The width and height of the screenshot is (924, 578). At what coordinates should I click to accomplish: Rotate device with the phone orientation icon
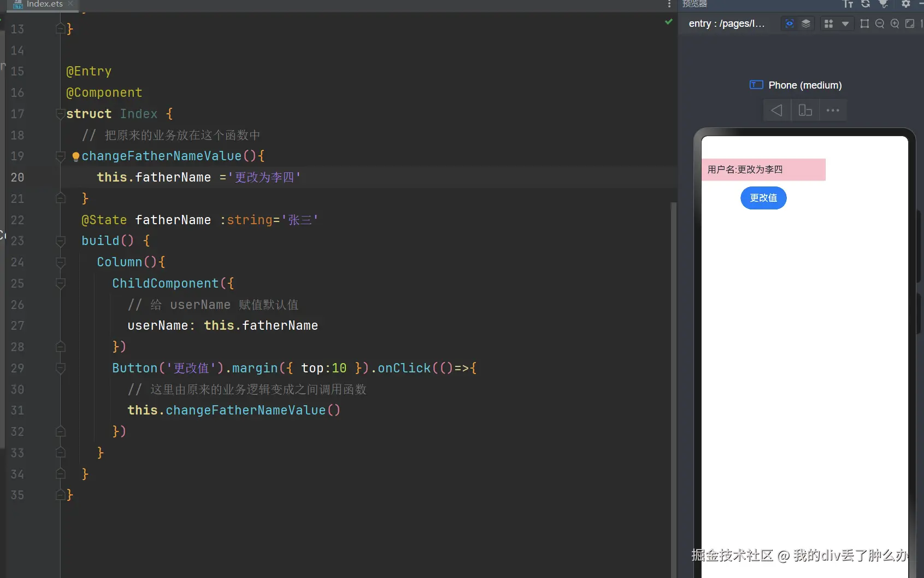805,110
